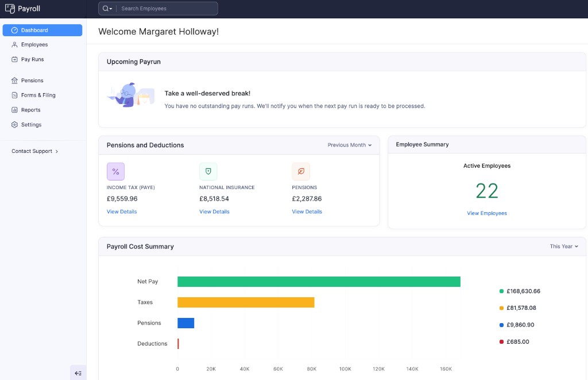Click the Employees person icon

point(14,45)
